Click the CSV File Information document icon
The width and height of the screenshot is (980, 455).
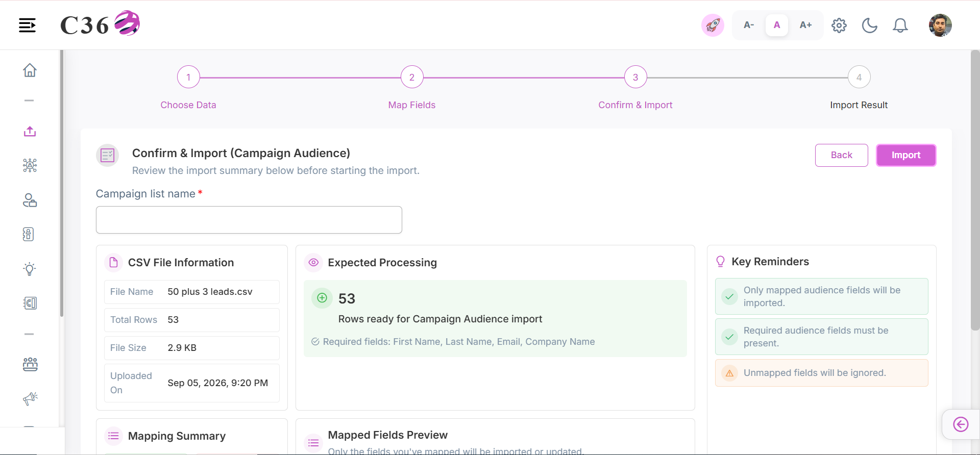click(113, 262)
